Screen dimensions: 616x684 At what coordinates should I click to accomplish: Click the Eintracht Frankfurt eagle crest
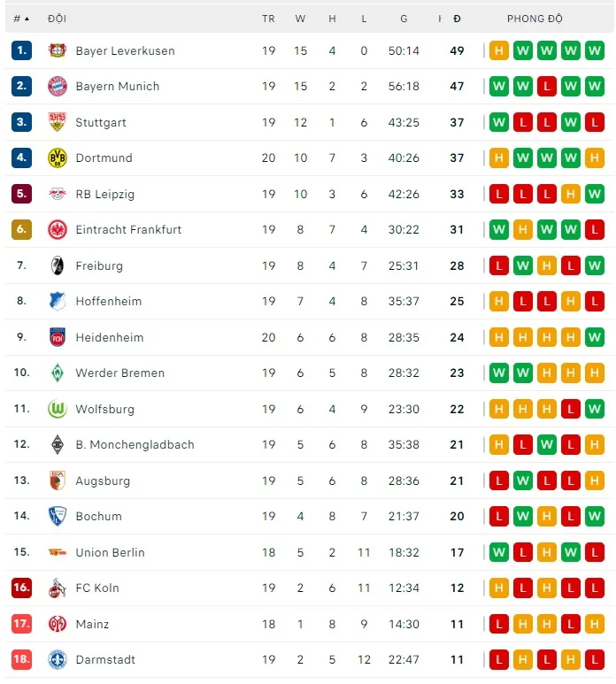[x=58, y=230]
